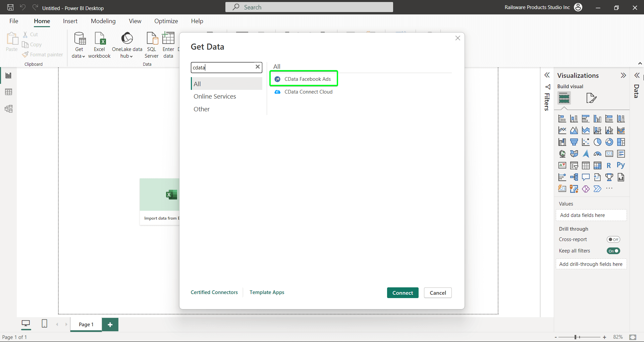The height and width of the screenshot is (342, 644).
Task: Open the File menu
Action: coord(14,21)
